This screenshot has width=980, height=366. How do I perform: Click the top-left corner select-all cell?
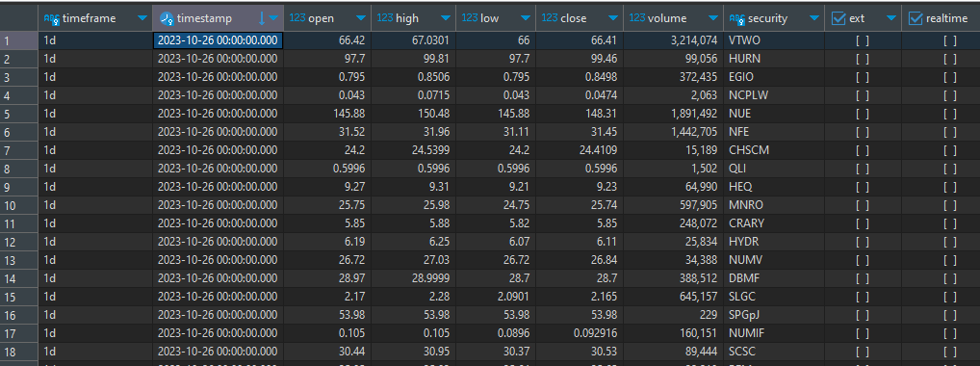[18, 18]
